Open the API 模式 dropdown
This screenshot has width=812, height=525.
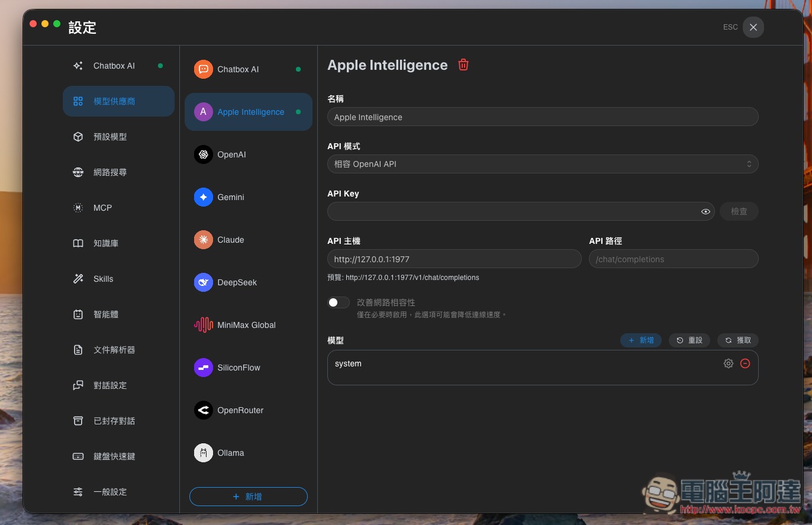coord(543,164)
